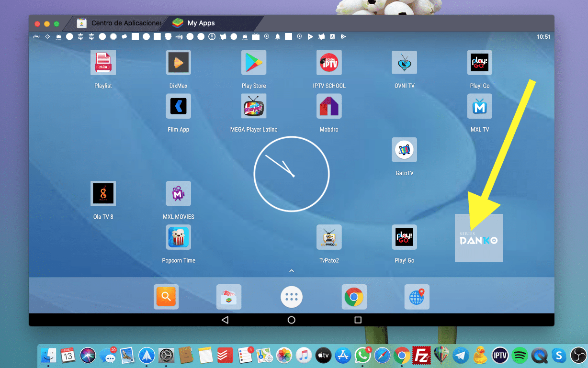Open the TvPato2 app

(329, 237)
